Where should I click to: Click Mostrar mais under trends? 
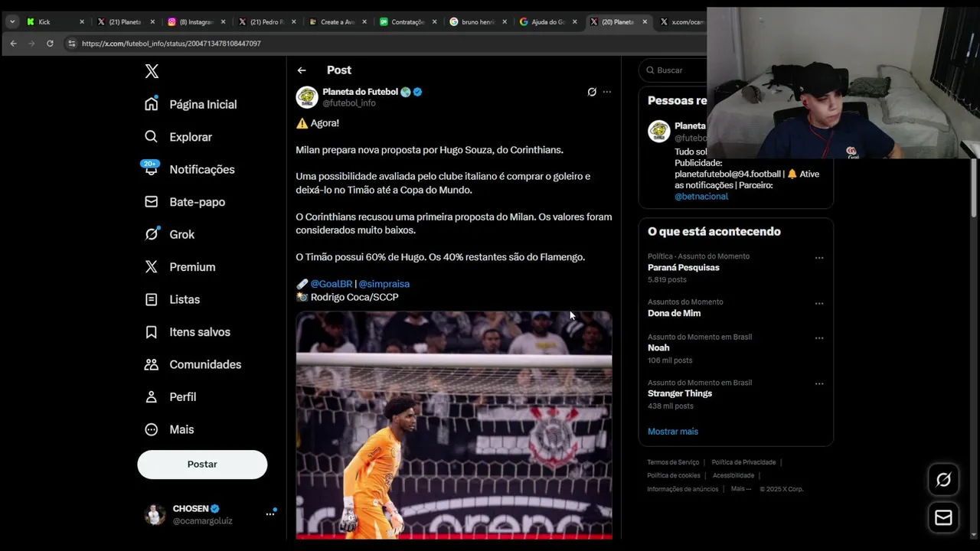coord(673,432)
